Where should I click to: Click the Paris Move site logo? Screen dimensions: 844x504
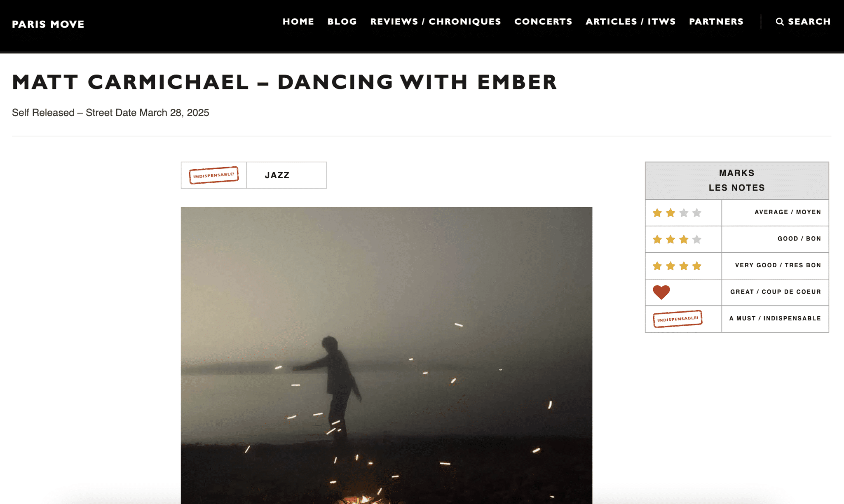[x=48, y=24]
